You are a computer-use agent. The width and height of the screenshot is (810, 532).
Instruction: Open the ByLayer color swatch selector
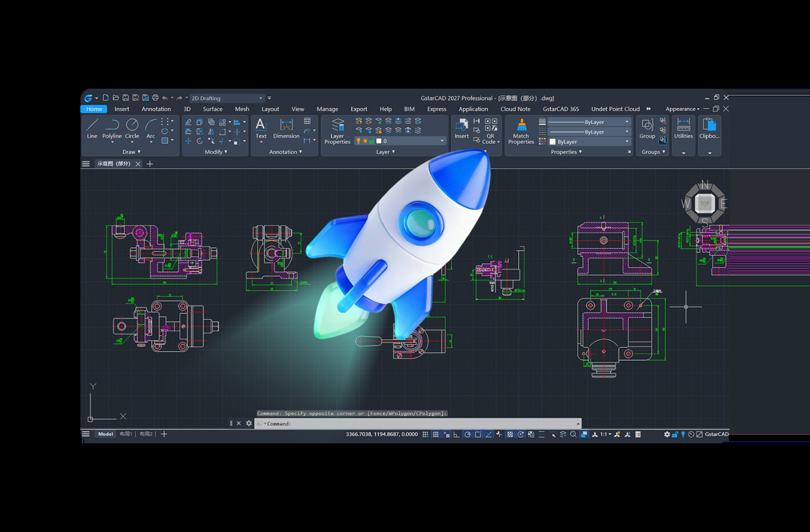click(x=590, y=141)
